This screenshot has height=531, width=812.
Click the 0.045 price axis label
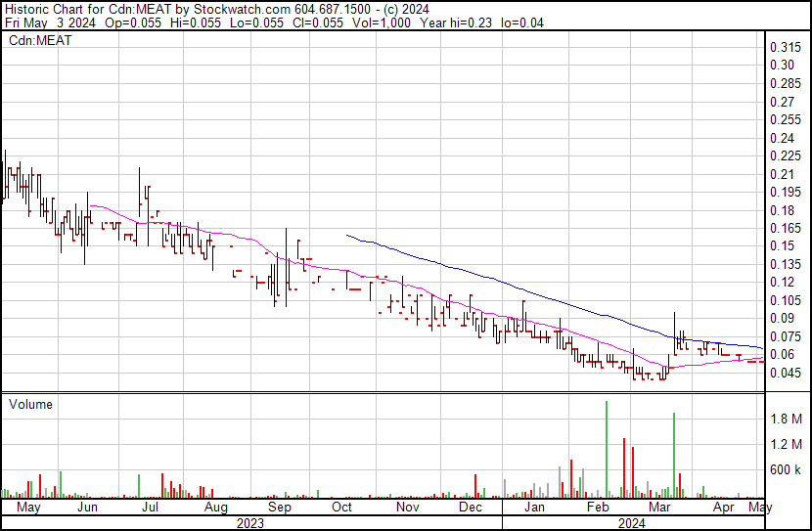tap(786, 373)
